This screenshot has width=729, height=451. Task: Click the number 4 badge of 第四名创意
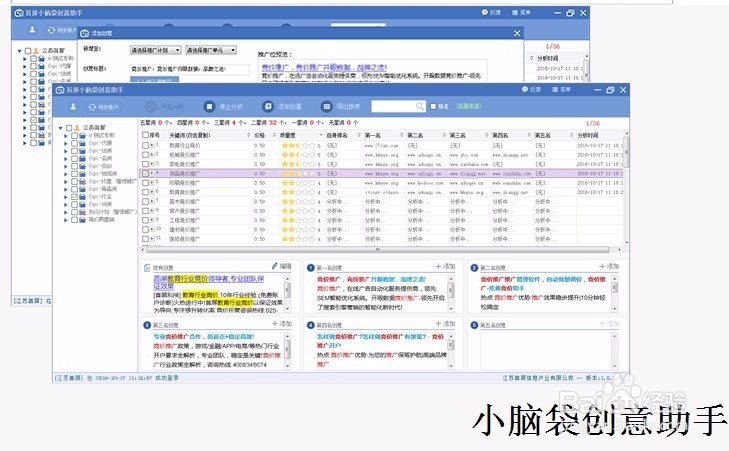coord(311,325)
